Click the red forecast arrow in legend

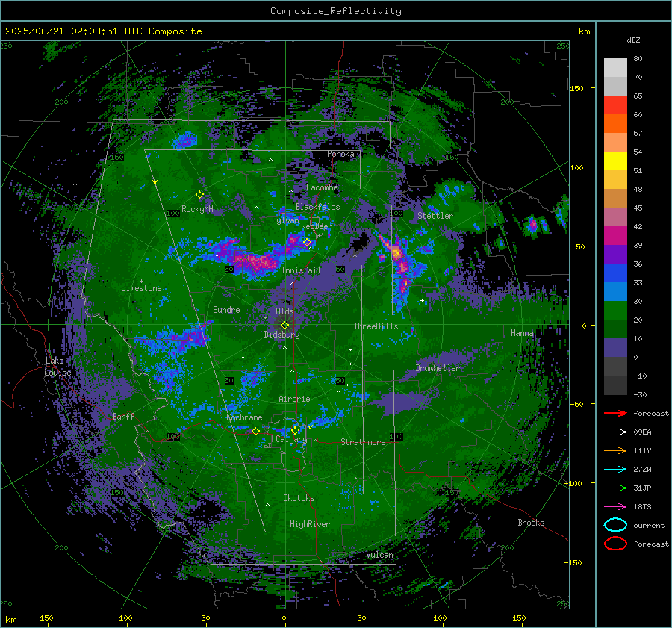(x=615, y=413)
